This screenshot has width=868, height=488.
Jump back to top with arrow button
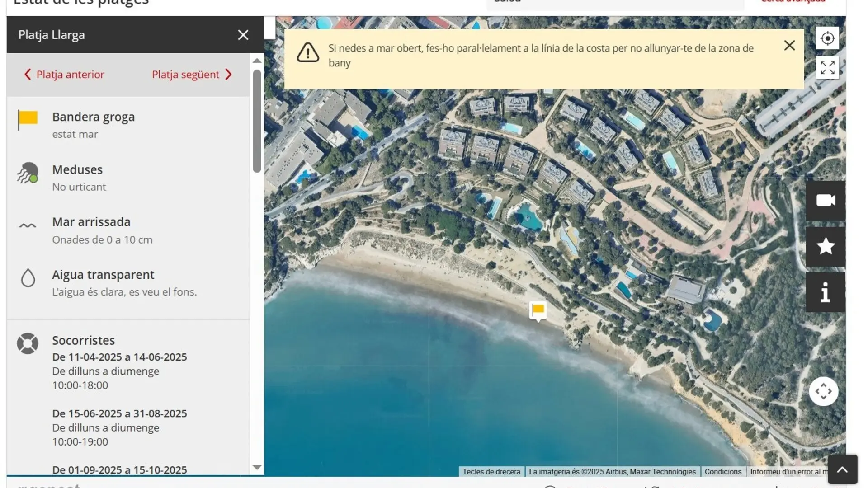(x=843, y=469)
